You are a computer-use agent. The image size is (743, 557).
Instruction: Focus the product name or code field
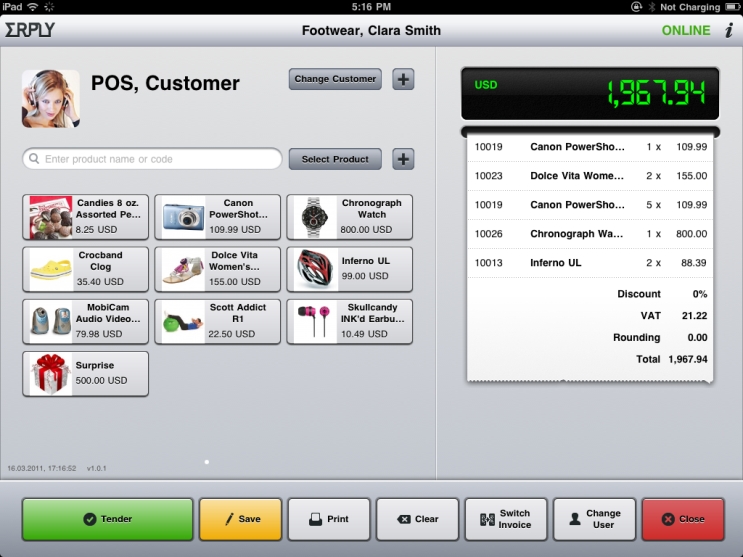tap(153, 159)
